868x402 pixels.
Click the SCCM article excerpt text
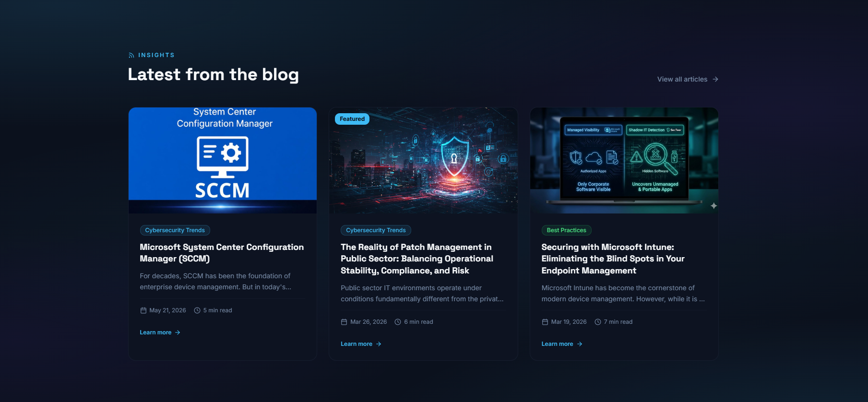(x=215, y=282)
